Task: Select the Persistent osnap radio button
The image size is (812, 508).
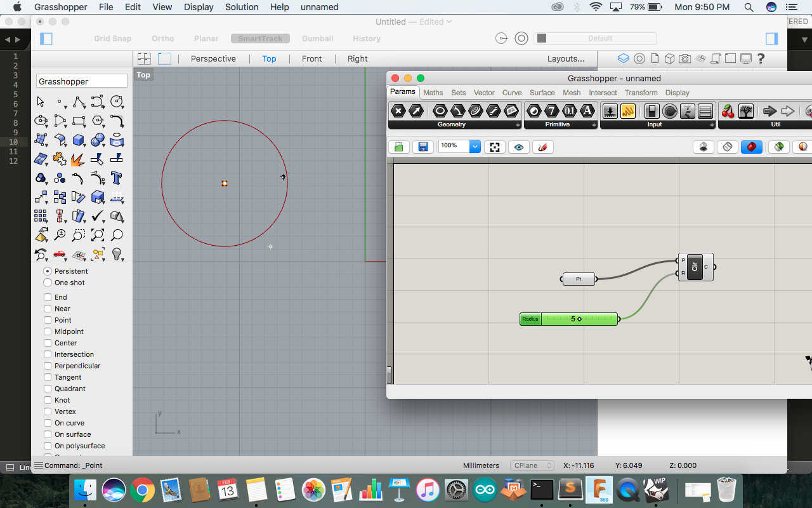Action: (x=48, y=271)
